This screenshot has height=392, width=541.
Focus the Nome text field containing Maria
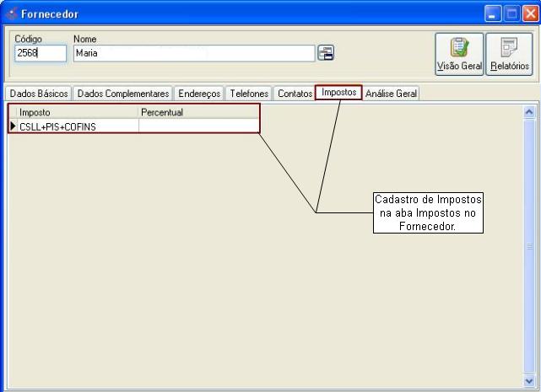(193, 53)
